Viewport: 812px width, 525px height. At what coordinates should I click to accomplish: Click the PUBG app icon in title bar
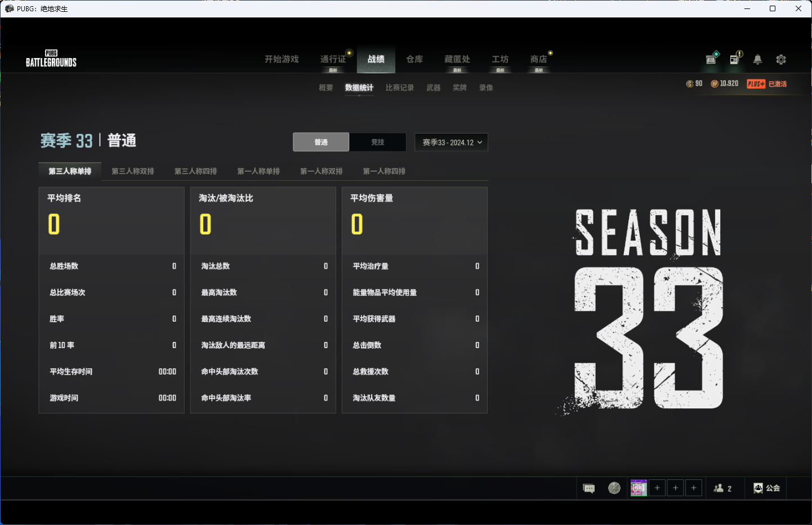coord(9,8)
